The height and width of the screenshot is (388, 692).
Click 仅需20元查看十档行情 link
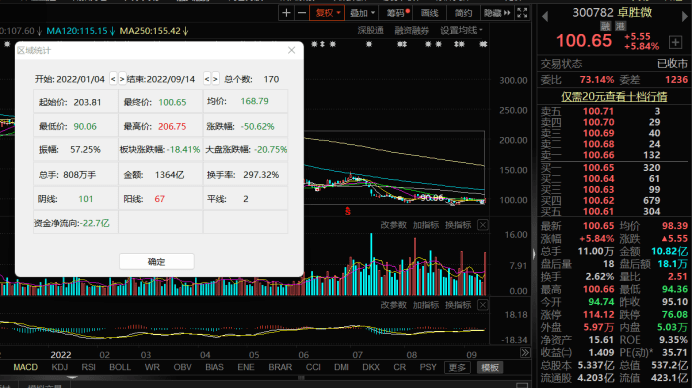[614, 97]
